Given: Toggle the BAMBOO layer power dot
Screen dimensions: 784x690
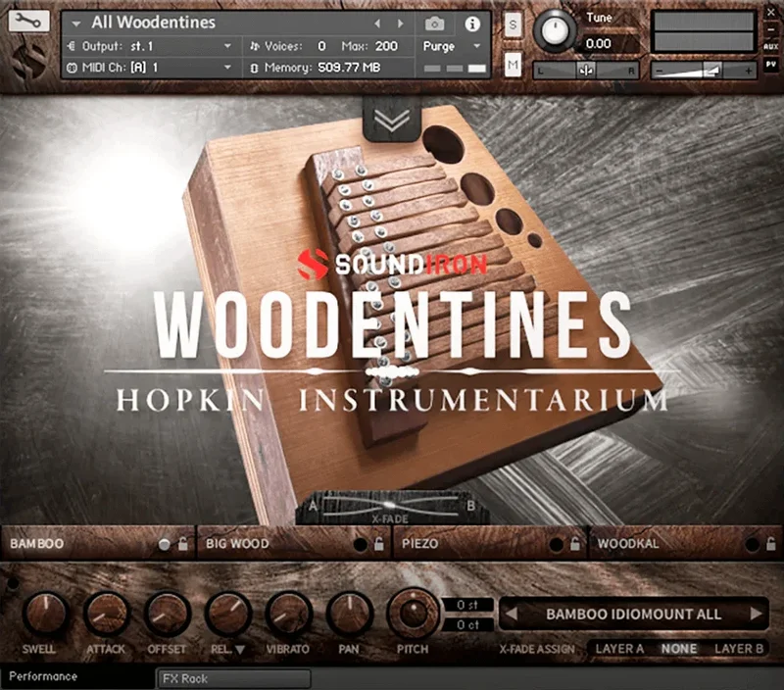Looking at the screenshot, I should pos(164,545).
